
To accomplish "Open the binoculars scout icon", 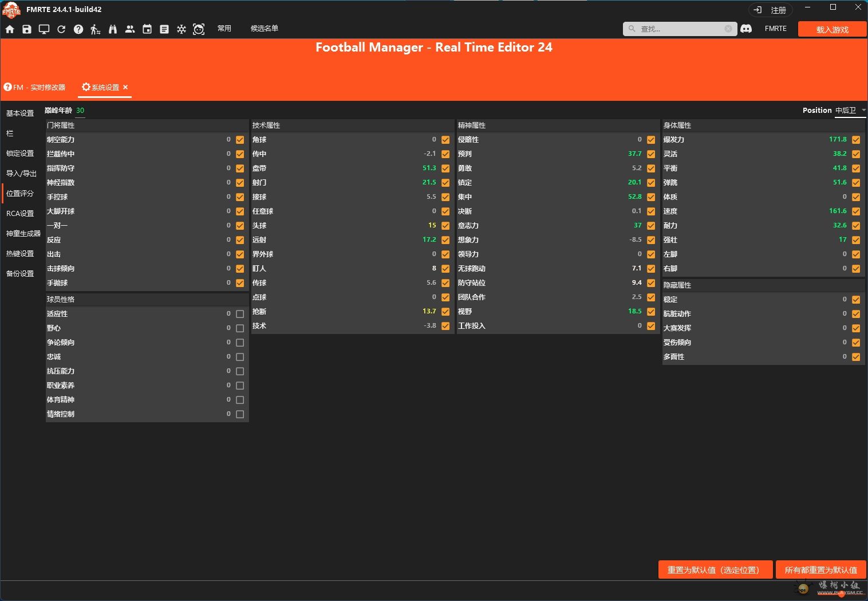I will point(113,29).
